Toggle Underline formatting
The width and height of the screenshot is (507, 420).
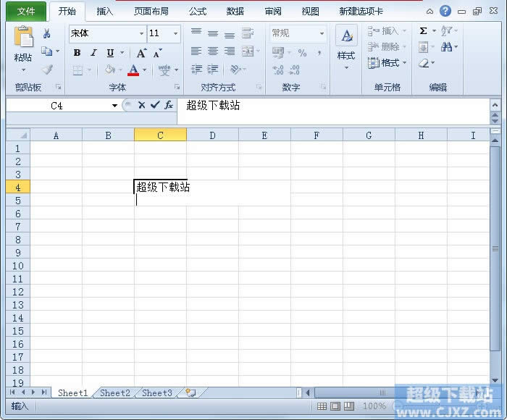[110, 53]
